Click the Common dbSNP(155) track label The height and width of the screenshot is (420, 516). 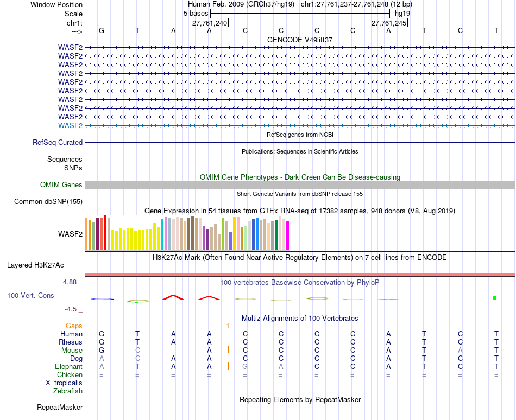point(48,202)
